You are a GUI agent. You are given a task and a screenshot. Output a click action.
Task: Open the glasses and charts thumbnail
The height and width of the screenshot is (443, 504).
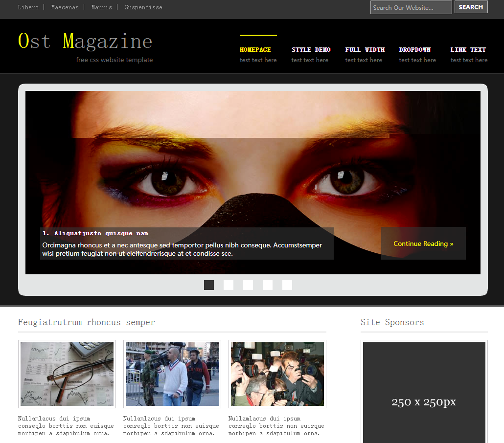[67, 374]
